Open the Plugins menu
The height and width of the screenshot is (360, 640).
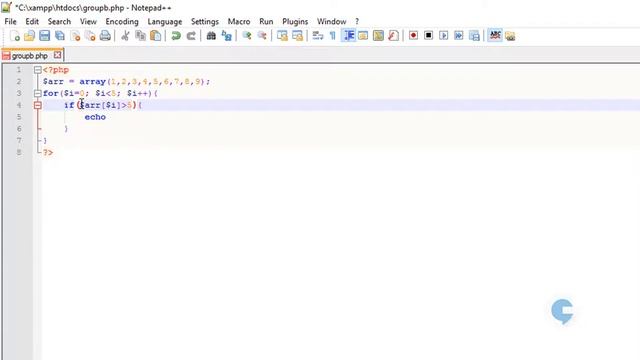[x=295, y=22]
